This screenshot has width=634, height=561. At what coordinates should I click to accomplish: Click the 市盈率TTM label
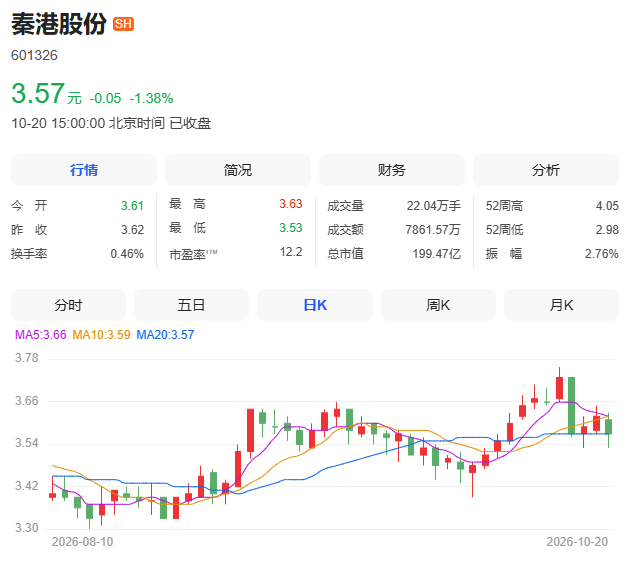pyautogui.click(x=193, y=254)
